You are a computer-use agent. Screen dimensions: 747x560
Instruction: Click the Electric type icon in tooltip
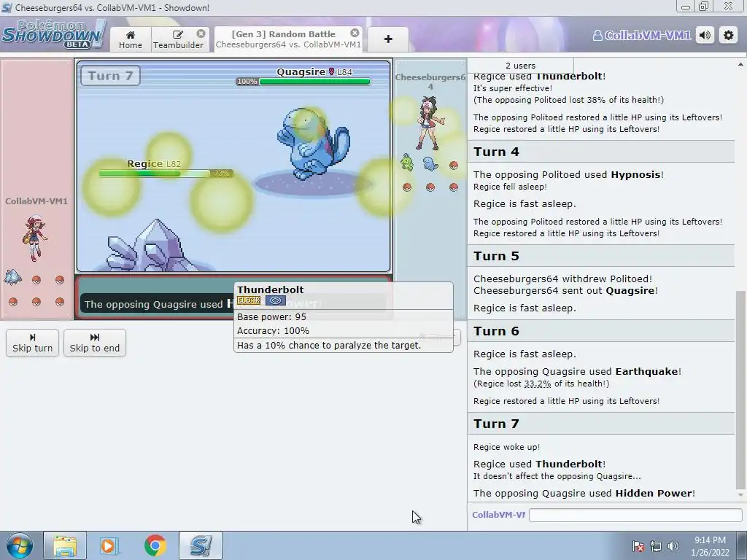coord(249,300)
